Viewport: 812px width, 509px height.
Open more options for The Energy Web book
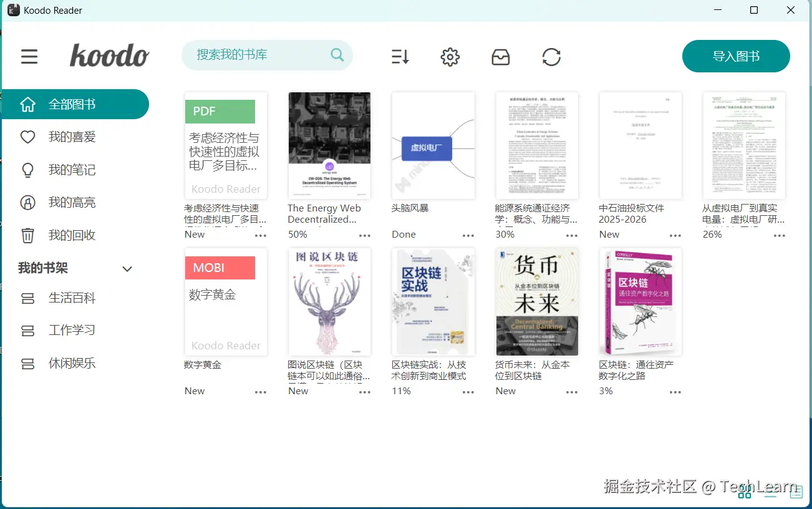point(365,236)
